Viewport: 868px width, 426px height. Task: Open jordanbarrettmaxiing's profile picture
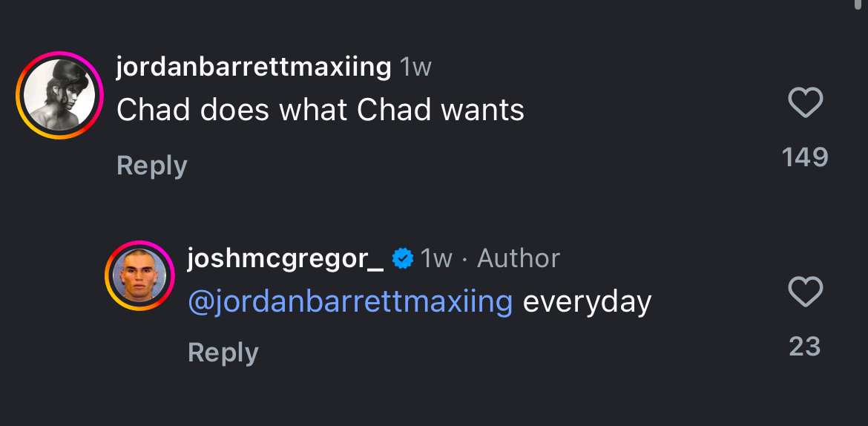coord(59,95)
